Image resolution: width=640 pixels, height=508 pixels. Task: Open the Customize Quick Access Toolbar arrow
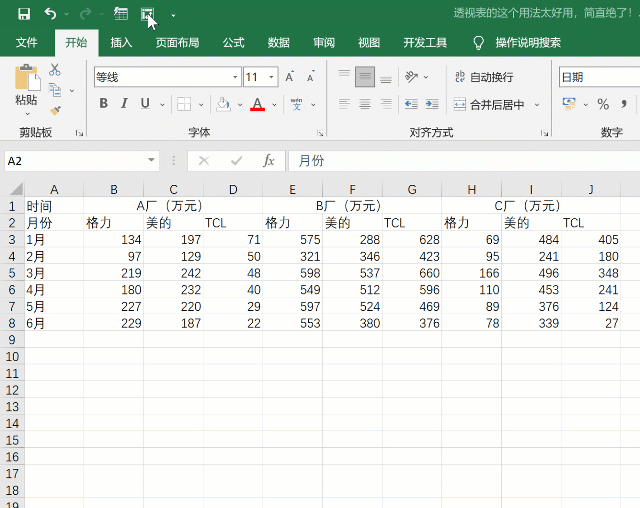(173, 16)
